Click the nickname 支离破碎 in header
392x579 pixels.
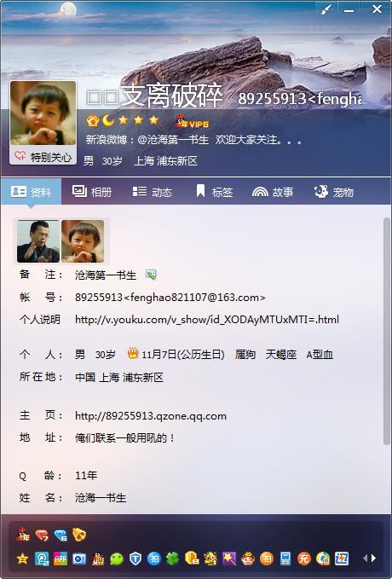172,96
